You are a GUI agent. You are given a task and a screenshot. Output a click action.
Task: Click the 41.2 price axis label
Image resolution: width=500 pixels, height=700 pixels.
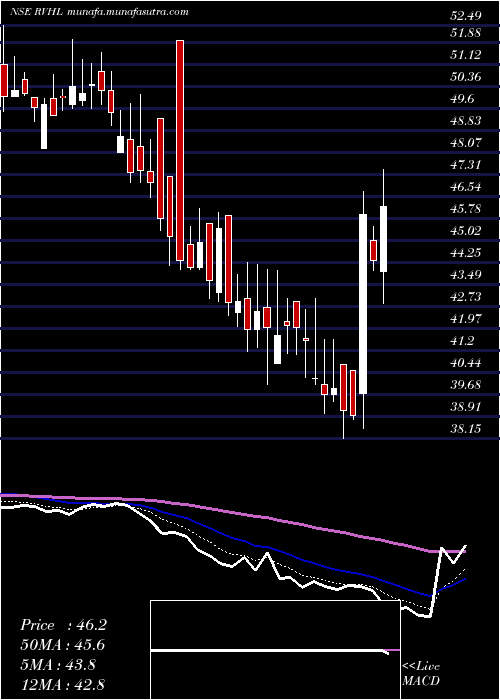462,341
